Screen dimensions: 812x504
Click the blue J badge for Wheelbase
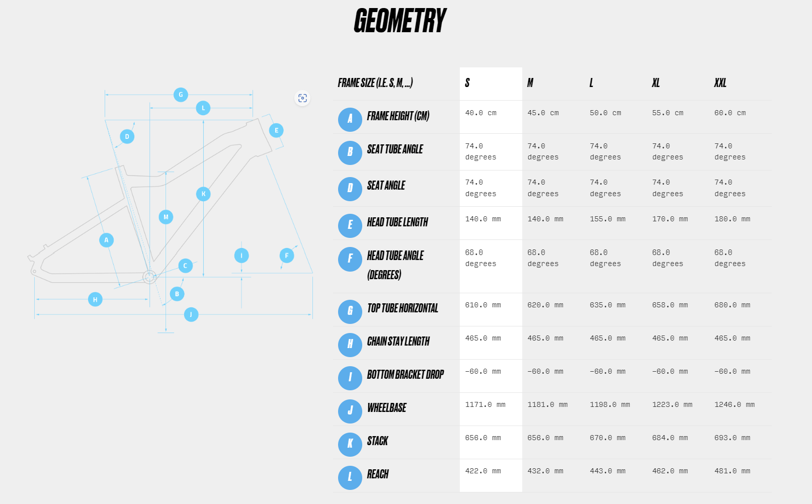pyautogui.click(x=350, y=411)
